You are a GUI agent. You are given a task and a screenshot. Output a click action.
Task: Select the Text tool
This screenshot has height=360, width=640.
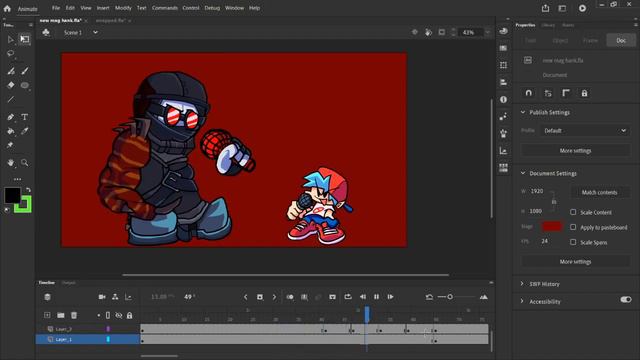(x=25, y=117)
